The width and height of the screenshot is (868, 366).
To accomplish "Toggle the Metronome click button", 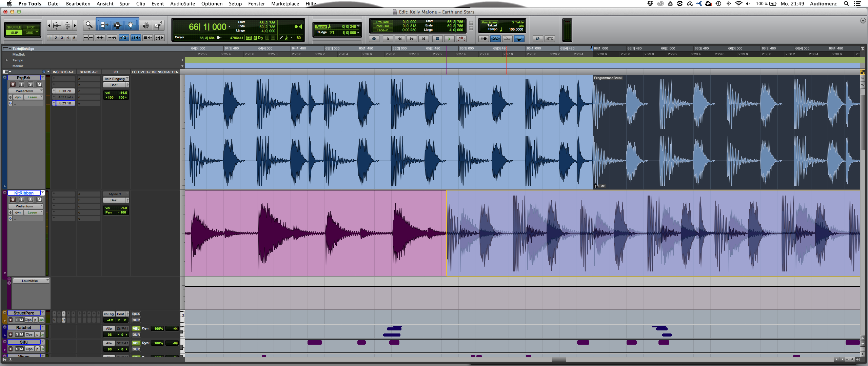I will pos(495,39).
